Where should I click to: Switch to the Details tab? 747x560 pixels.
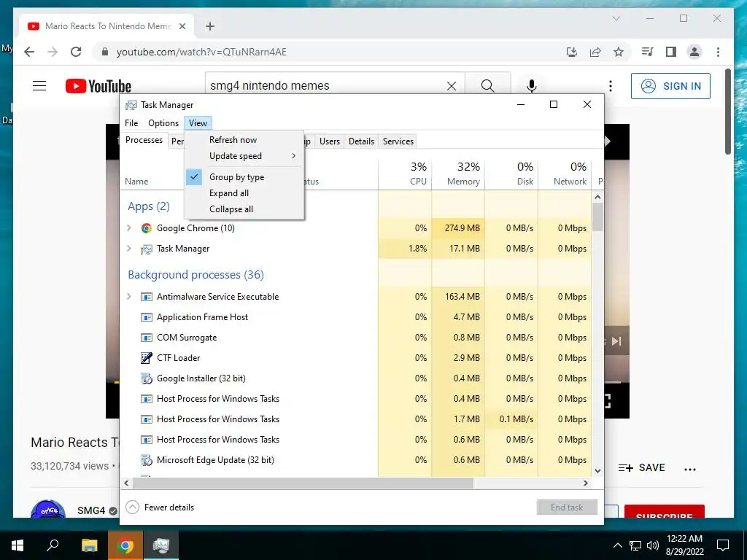tap(361, 141)
